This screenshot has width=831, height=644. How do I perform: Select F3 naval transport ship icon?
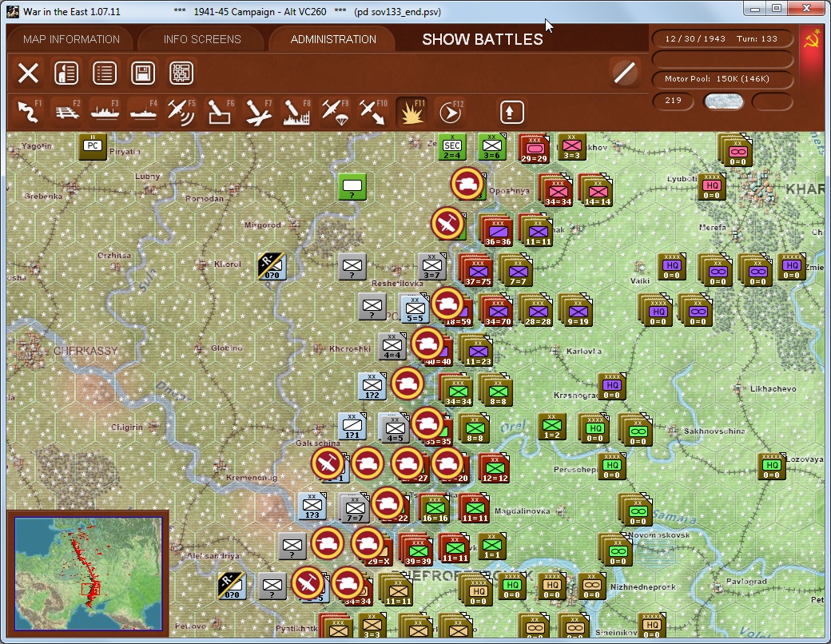pos(105,112)
